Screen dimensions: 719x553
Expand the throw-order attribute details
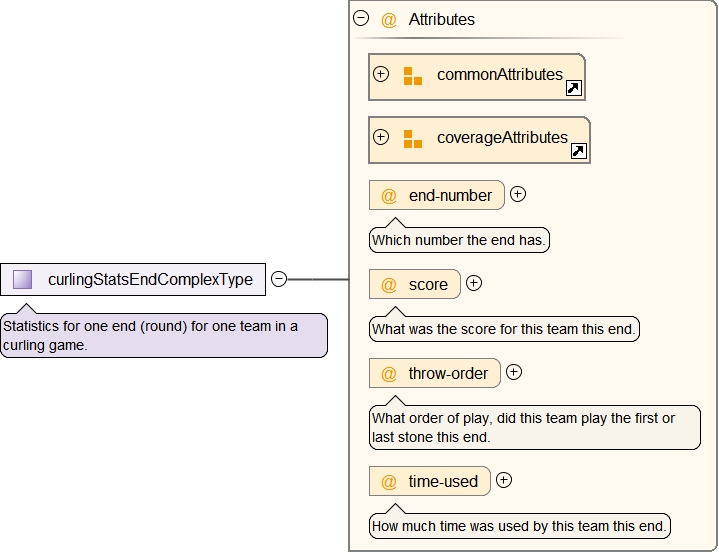(x=514, y=372)
